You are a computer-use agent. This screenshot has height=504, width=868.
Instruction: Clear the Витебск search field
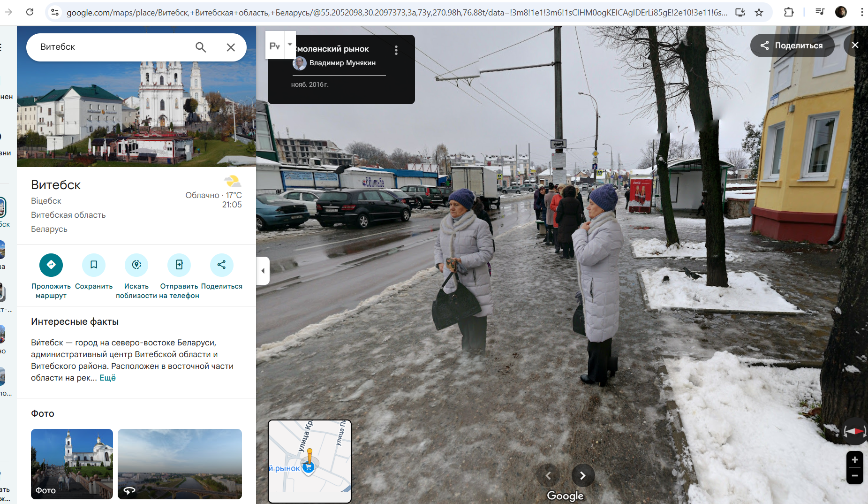[x=231, y=47]
